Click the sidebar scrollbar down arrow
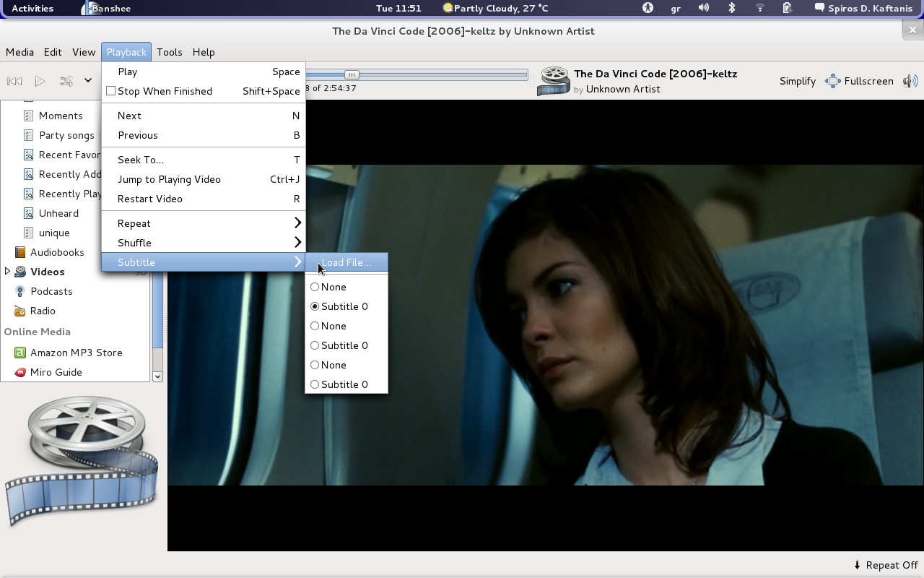Screen dimensions: 924x578 [157, 376]
